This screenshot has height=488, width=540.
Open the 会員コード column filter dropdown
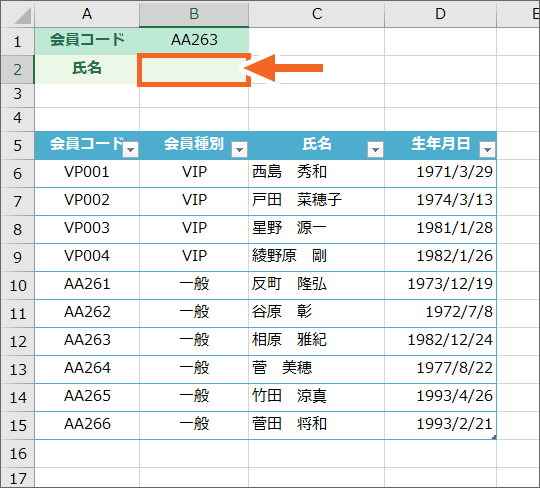point(131,149)
